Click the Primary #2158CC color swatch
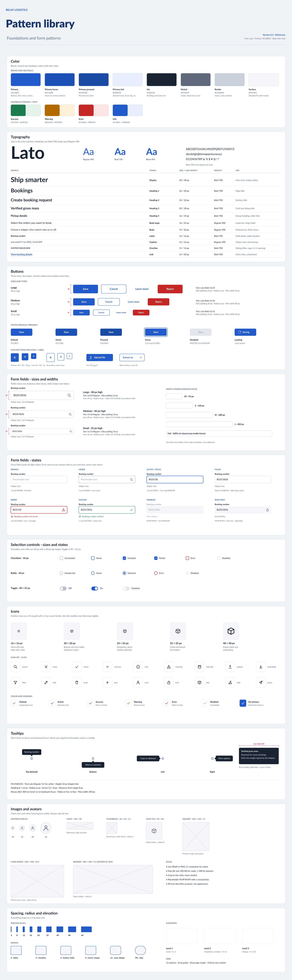Screen dimensions: 292x980 pyautogui.click(x=26, y=80)
